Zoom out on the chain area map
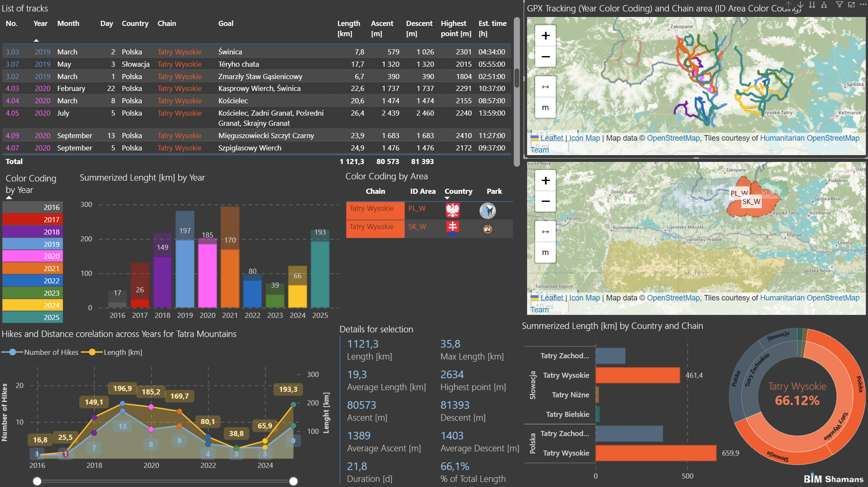This screenshot has width=868, height=487. 545,201
